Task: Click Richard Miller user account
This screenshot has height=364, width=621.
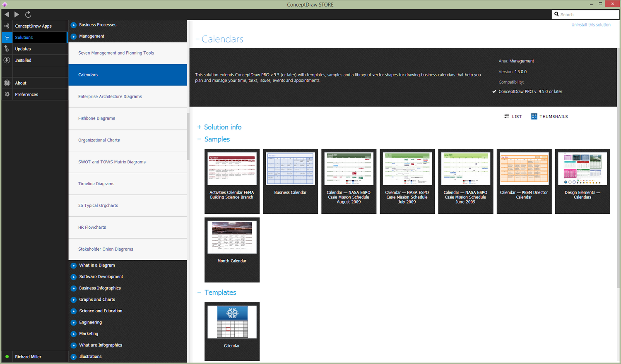Action: coord(28,357)
